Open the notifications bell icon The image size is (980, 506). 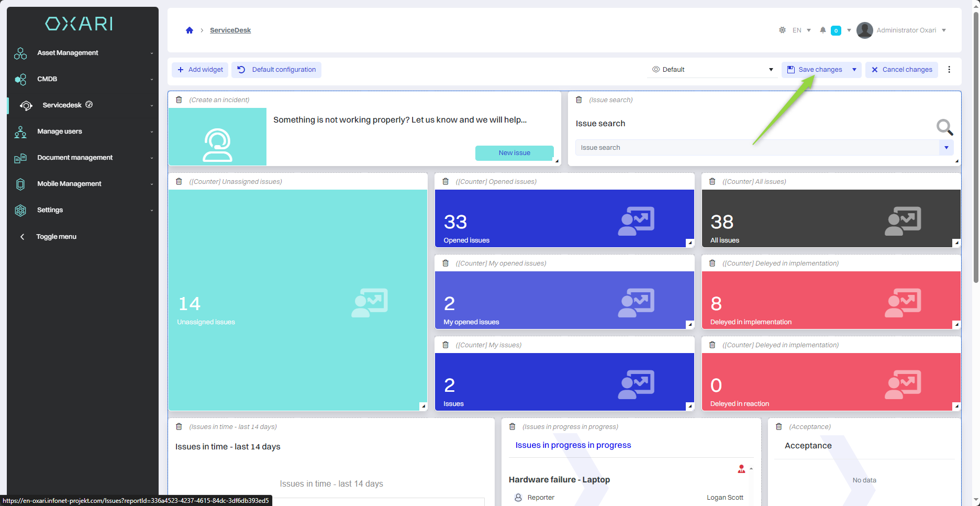point(823,30)
